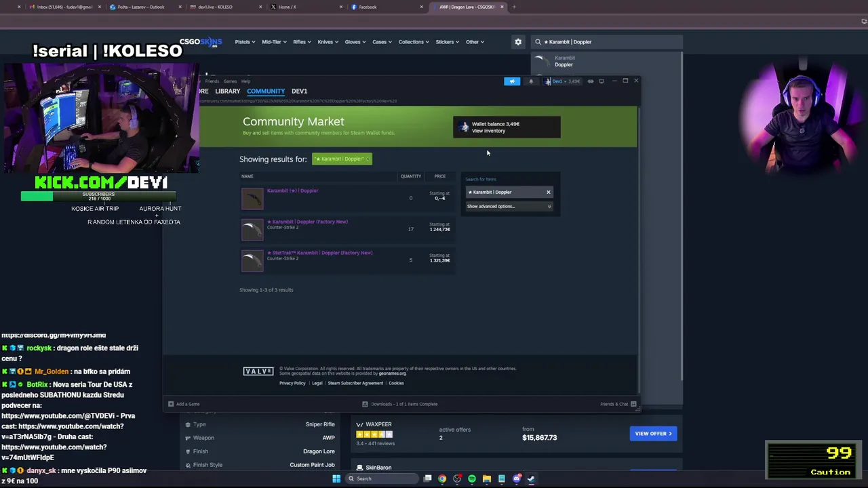Click Karambit Doppler suggestion thumbnail
This screenshot has height=488, width=868.
(x=540, y=60)
